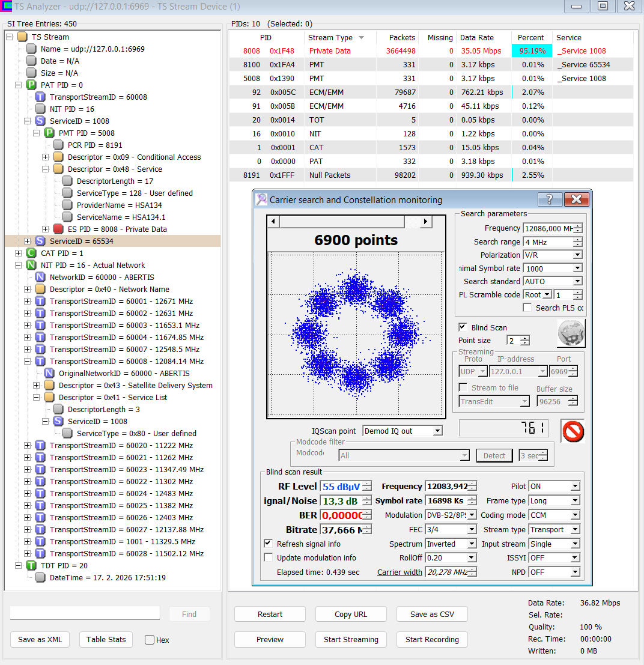Click the constellation horizontal scrollbar right arrow
The height and width of the screenshot is (665, 644).
pyautogui.click(x=425, y=222)
